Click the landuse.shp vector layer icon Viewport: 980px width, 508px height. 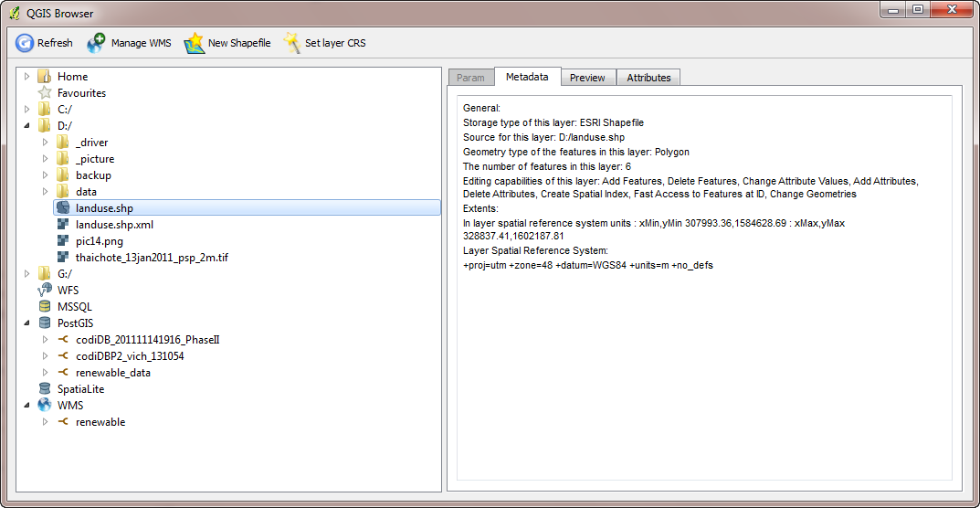62,207
